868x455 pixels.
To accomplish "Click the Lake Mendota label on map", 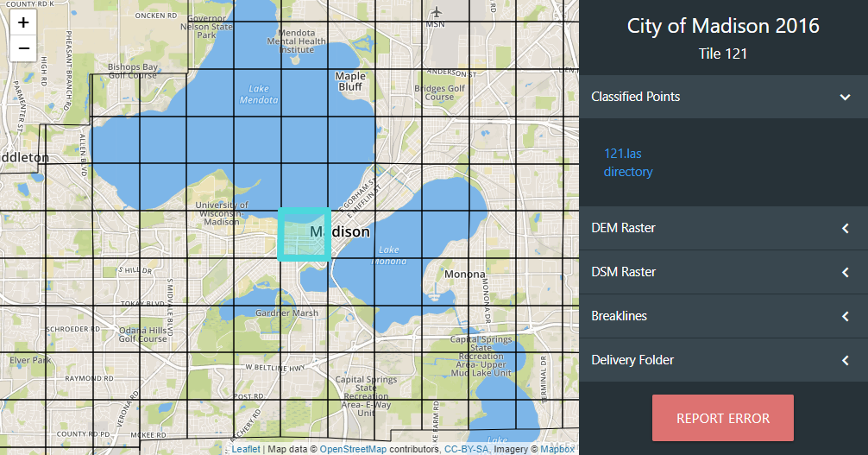I will 259,94.
